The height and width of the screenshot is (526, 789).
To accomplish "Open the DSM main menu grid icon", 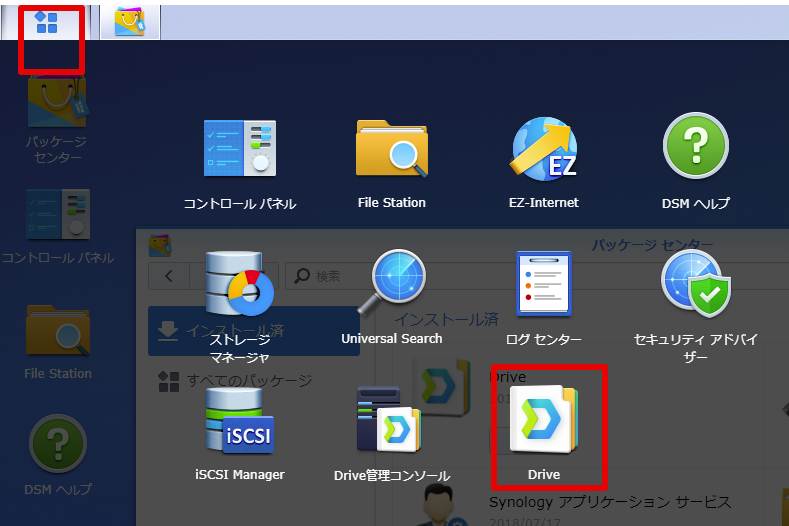I will click(46, 23).
